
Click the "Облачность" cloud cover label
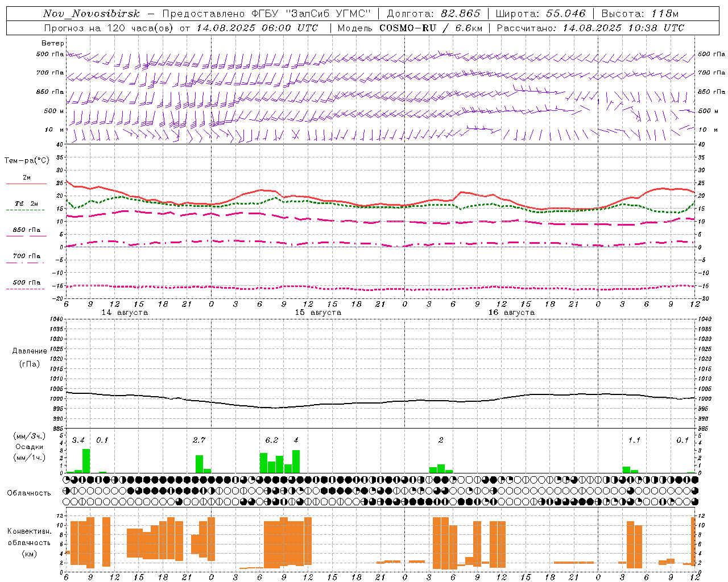tap(29, 493)
